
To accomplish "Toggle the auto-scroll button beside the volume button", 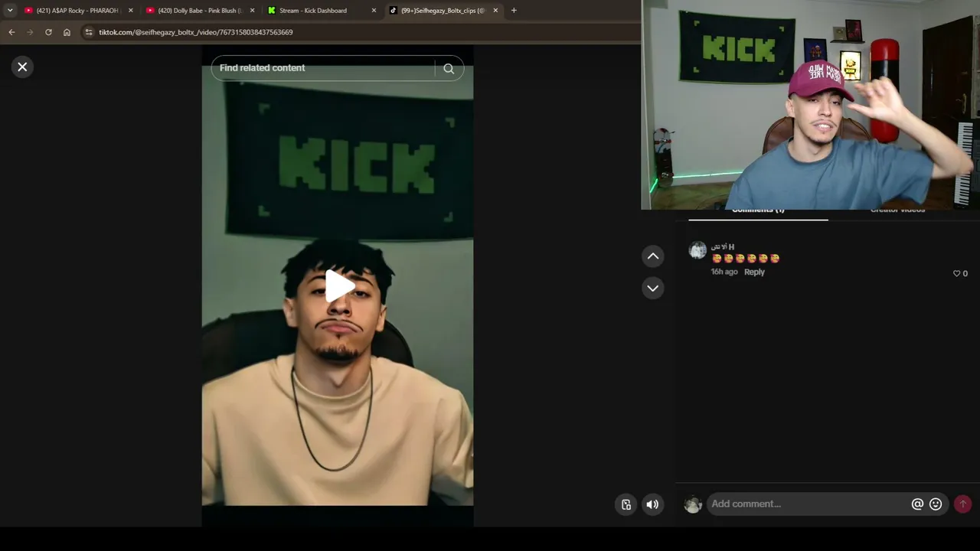I will pyautogui.click(x=626, y=504).
